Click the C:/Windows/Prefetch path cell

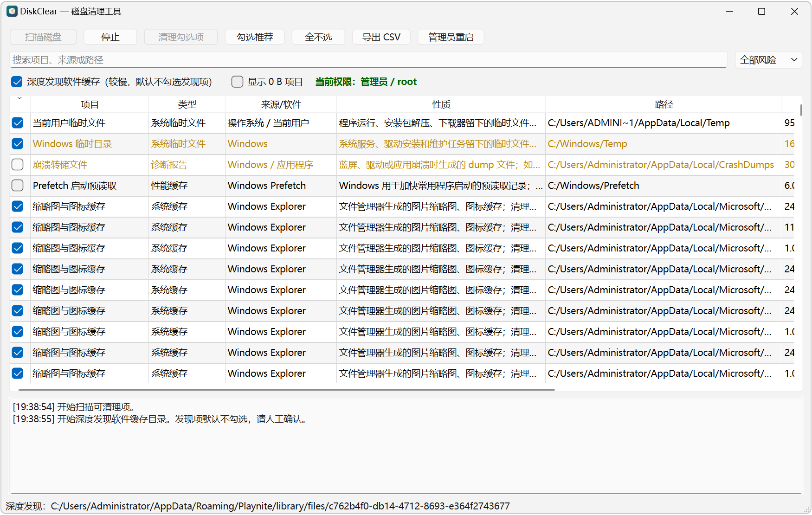pyautogui.click(x=664, y=186)
